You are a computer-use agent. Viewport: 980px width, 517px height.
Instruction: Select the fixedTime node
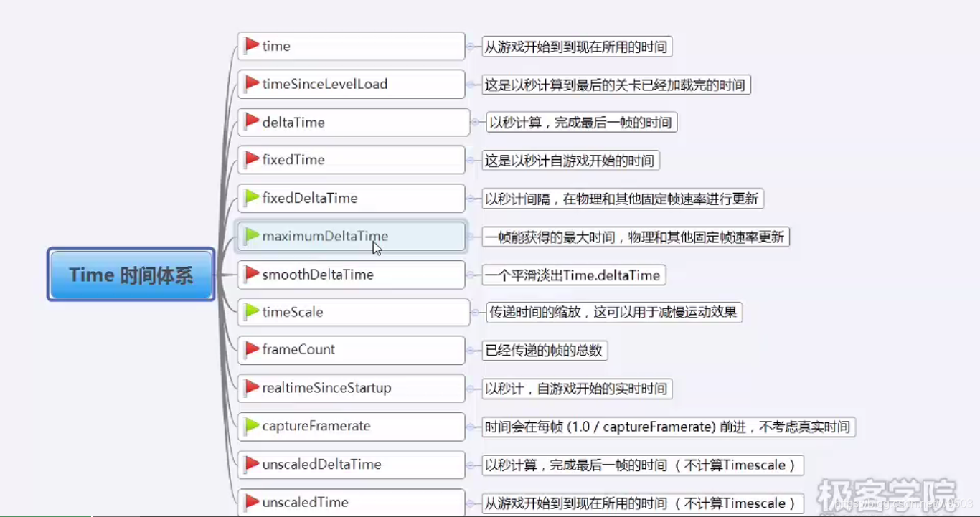(352, 159)
